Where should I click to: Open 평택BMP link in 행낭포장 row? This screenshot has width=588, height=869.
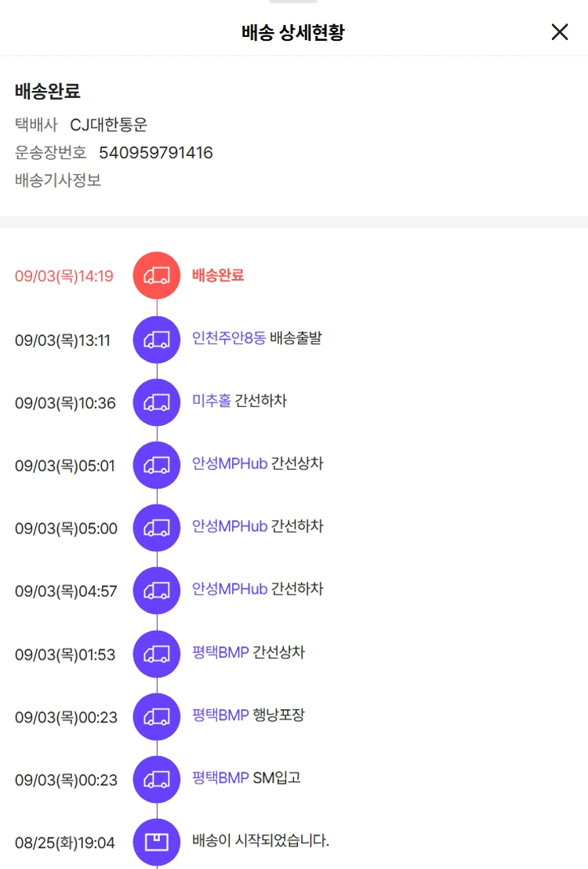point(220,715)
